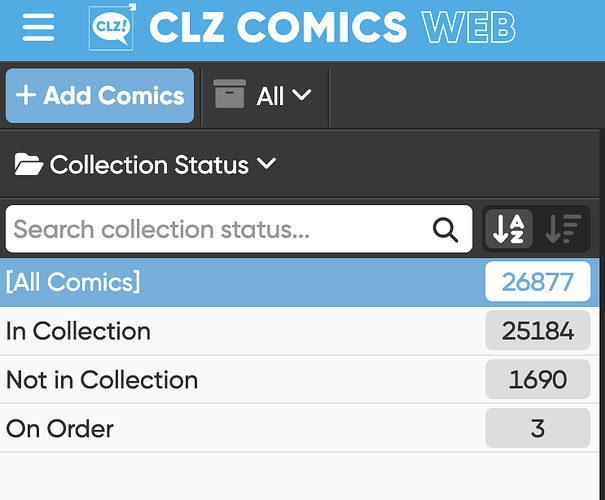Select the All Comics list entry
Image resolution: width=605 pixels, height=500 pixels.
(74, 282)
